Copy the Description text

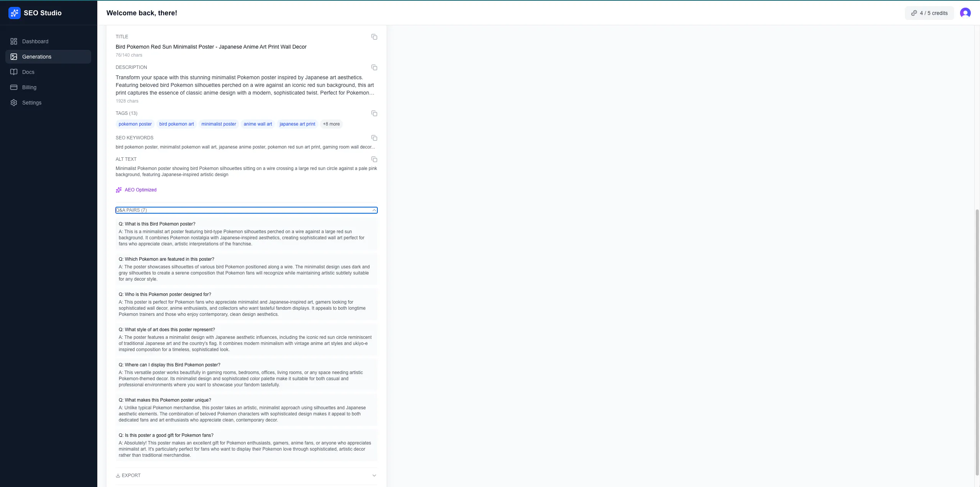click(x=374, y=67)
